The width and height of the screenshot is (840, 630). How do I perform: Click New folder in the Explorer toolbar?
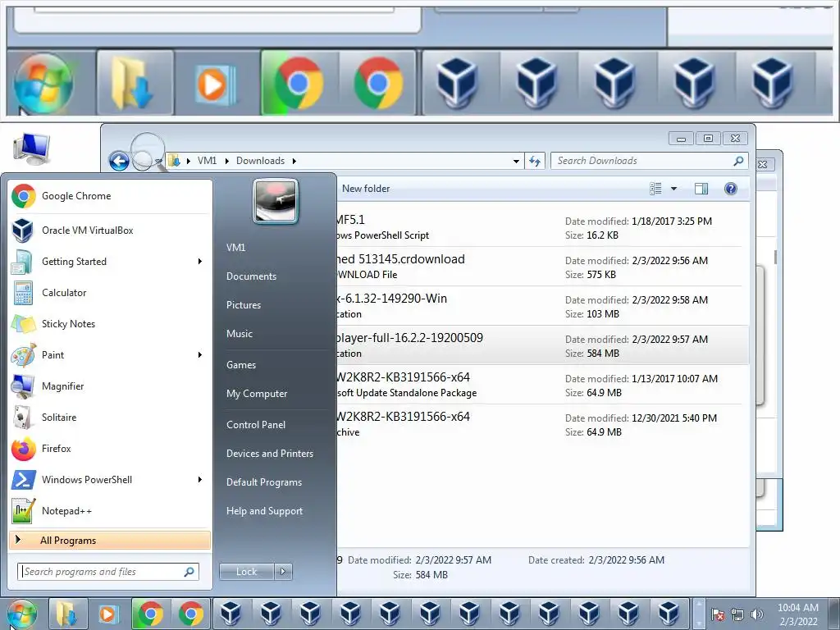[366, 189]
